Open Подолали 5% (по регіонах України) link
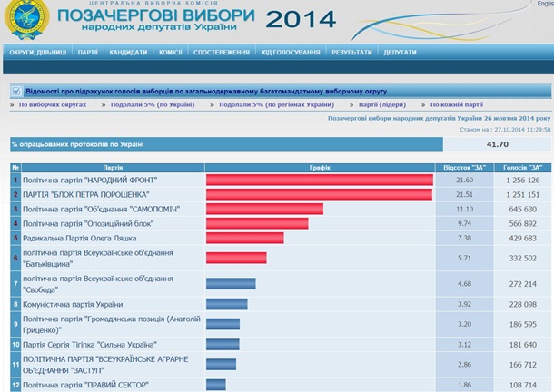 [272, 105]
